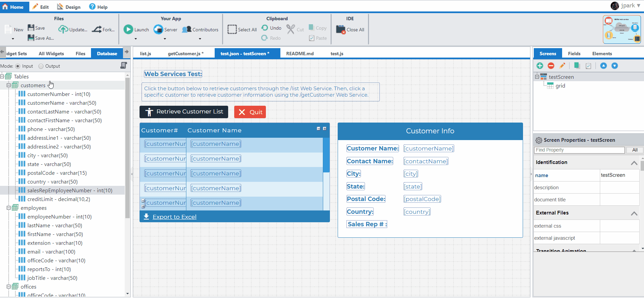Click the green Launch play icon
The width and height of the screenshot is (644, 298).
click(128, 29)
